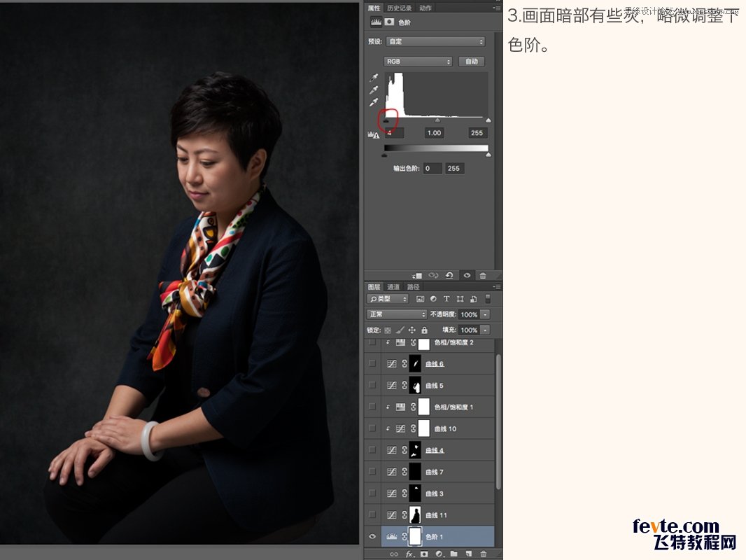
Task: Open the 类型 layer filter dropdown
Action: [388, 299]
